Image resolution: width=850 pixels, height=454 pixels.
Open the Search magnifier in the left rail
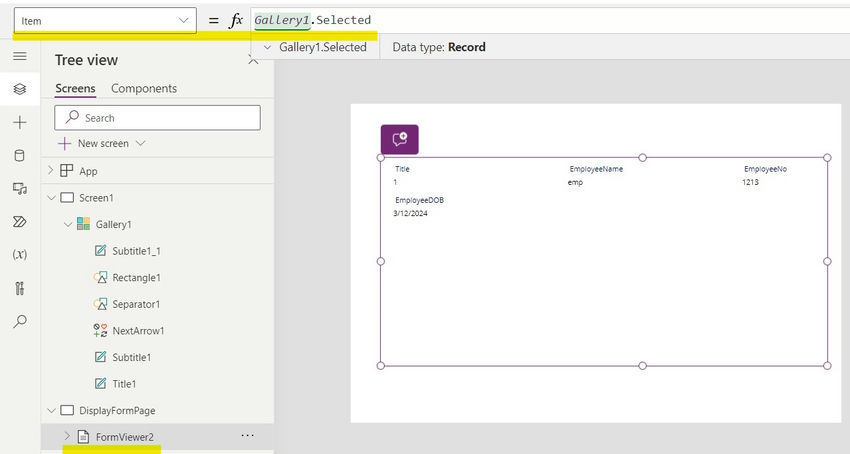(20, 321)
